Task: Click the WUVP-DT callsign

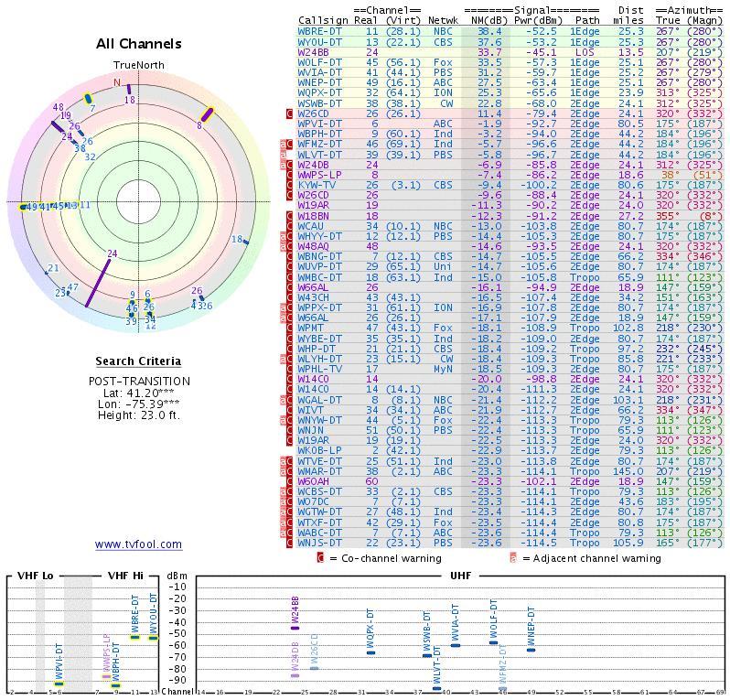Action: coord(320,267)
